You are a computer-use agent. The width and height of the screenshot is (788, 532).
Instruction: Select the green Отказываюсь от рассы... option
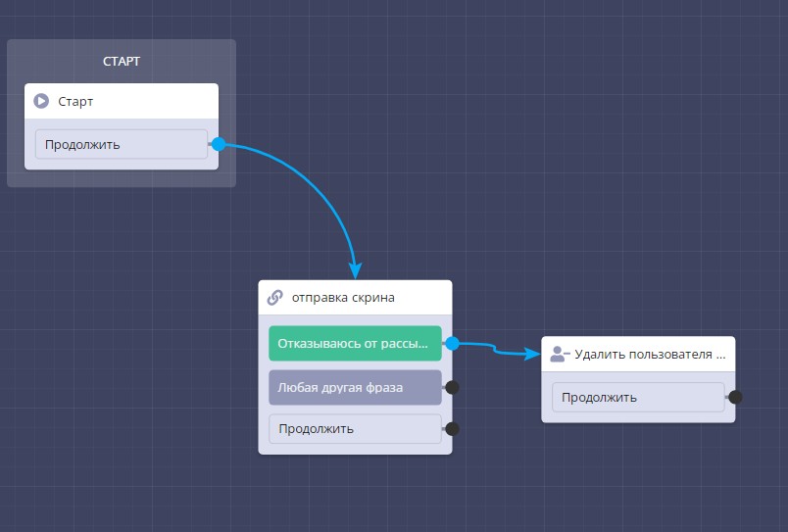[355, 344]
